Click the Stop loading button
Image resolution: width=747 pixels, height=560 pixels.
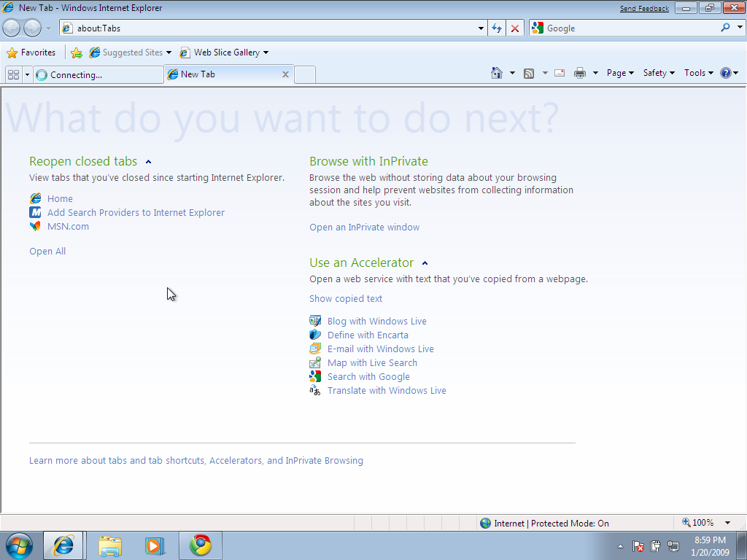(515, 28)
